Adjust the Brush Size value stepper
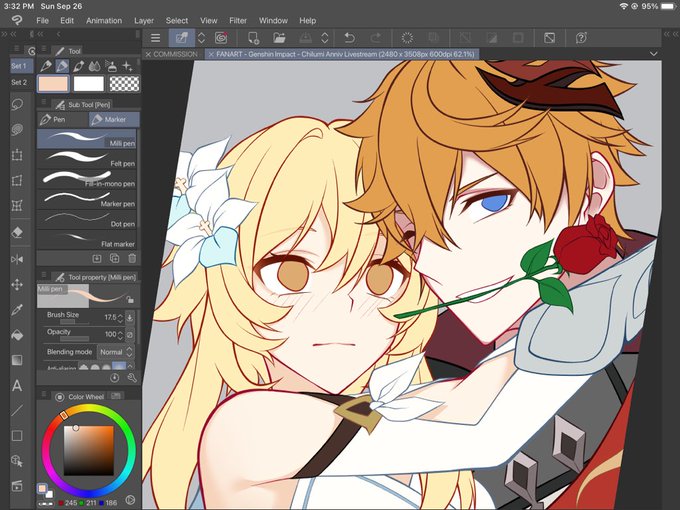The image size is (680, 510). click(120, 318)
